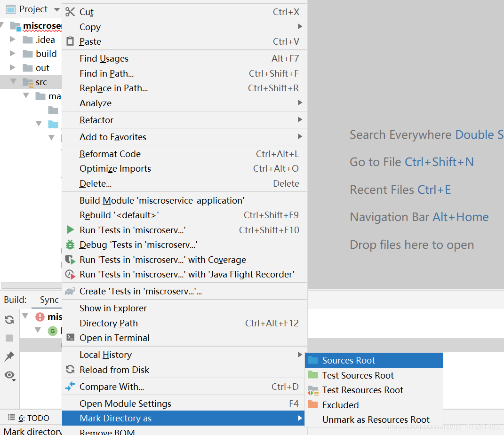This screenshot has height=435, width=504.
Task: Open the Local History submenu arrow
Action: (x=300, y=355)
